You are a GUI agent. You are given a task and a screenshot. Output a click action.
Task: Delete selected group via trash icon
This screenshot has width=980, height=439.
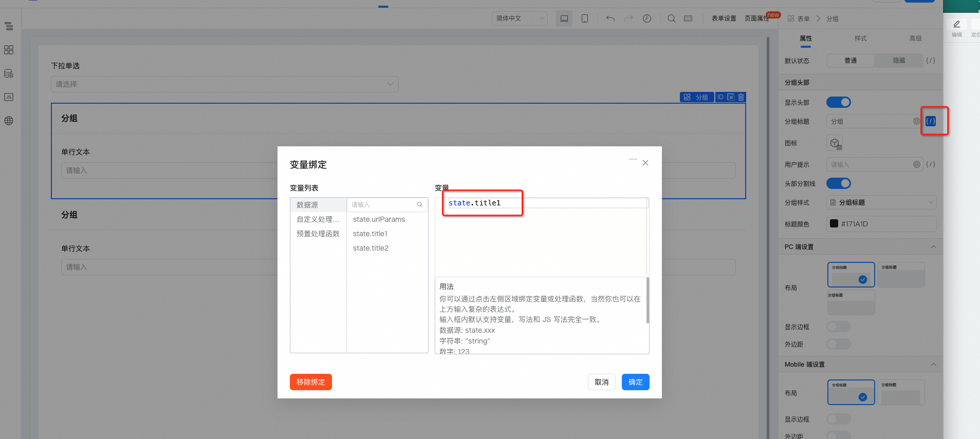pos(741,97)
